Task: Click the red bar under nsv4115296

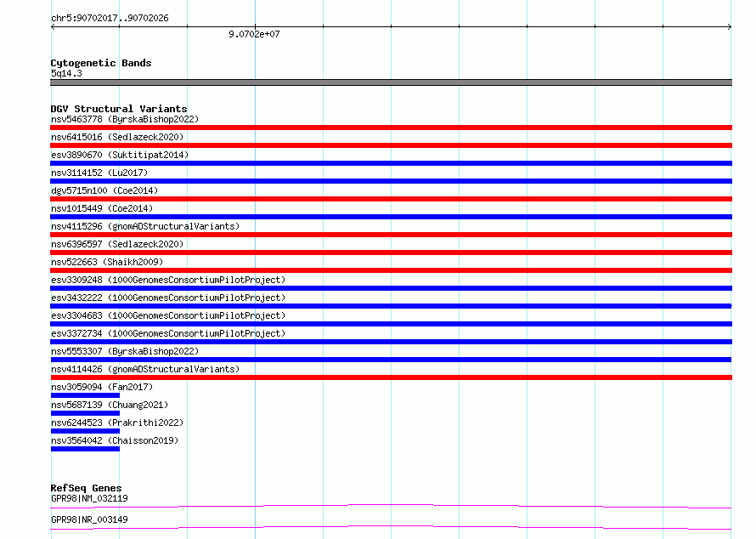Action: 391,235
